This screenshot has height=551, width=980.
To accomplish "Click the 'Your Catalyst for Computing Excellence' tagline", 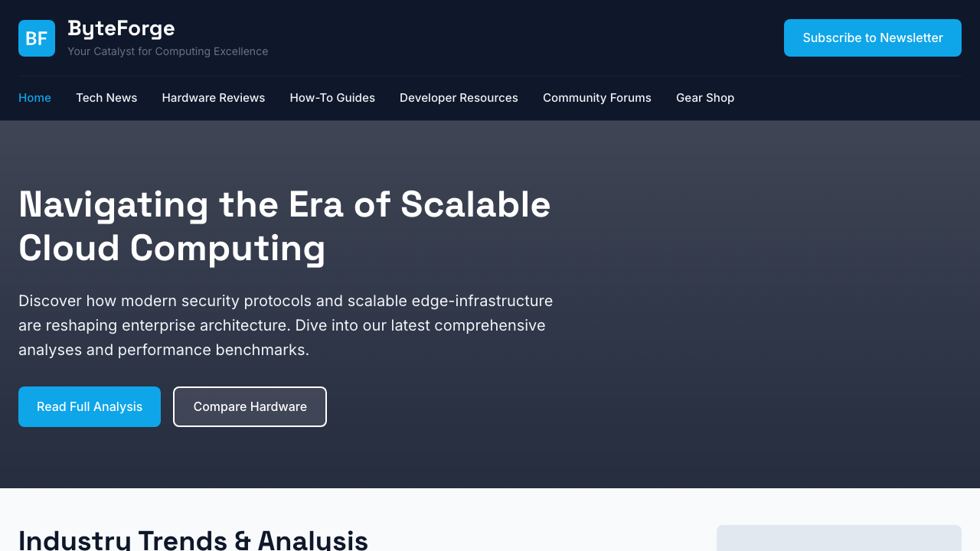I will click(168, 51).
